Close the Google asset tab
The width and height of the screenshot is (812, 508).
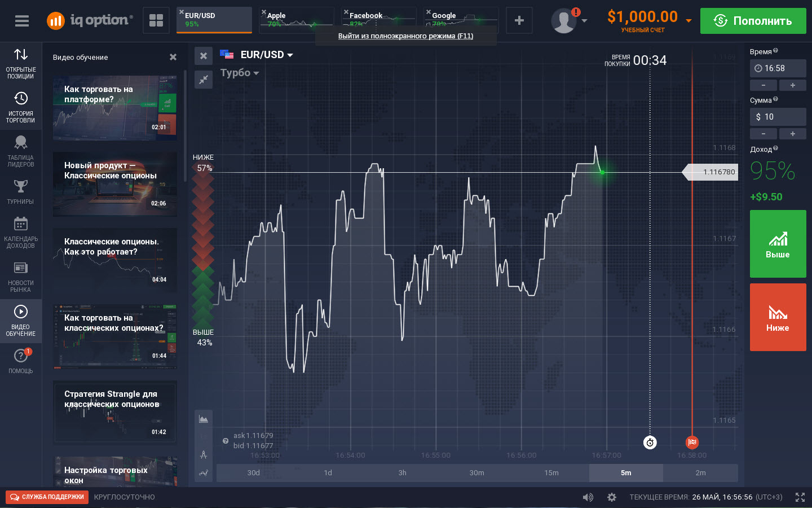(428, 12)
